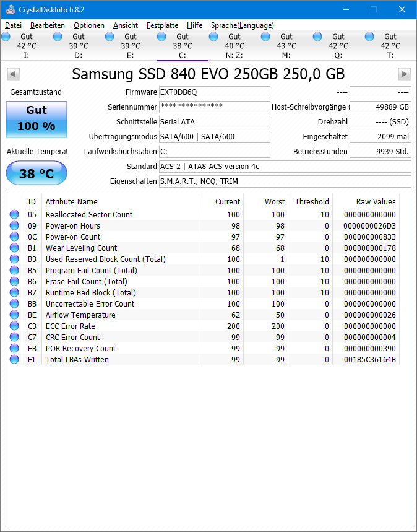Select 42 °C temperature of drive T:
417x532 pixels.
coord(390,46)
